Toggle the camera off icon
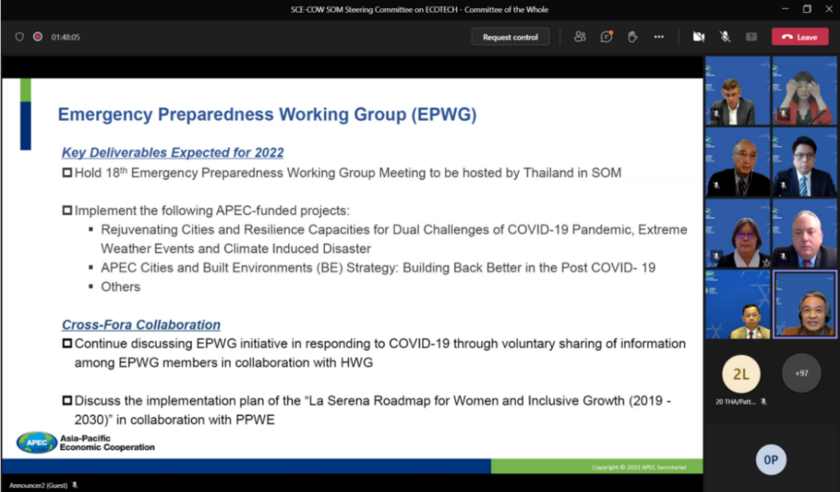 pyautogui.click(x=699, y=37)
